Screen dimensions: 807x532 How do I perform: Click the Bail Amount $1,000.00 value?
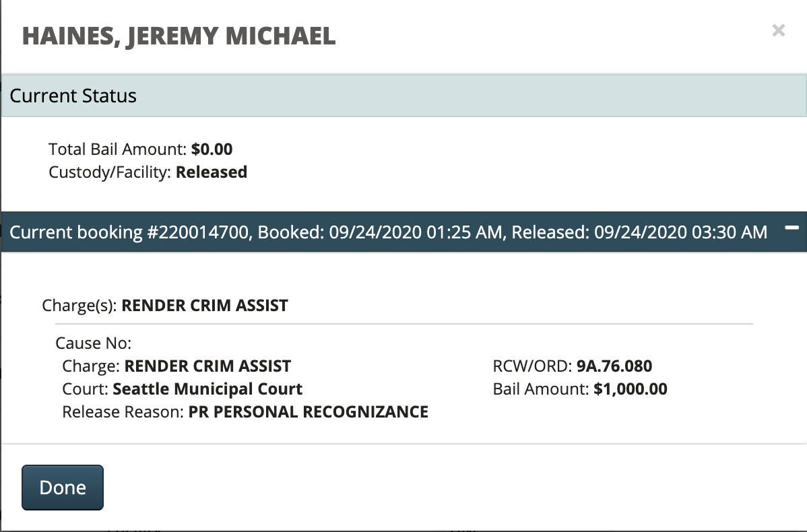tap(631, 389)
